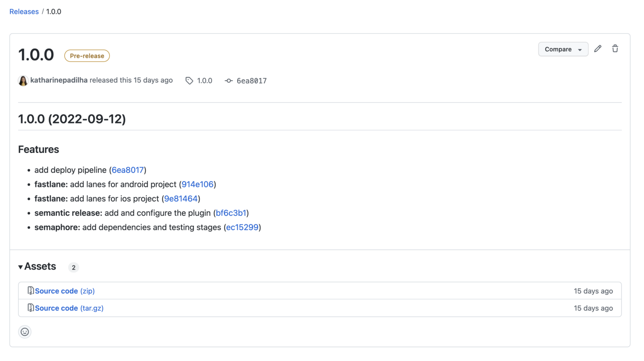Open commit 6ea8017 for deploy pipeline
644x361 pixels.
[127, 170]
